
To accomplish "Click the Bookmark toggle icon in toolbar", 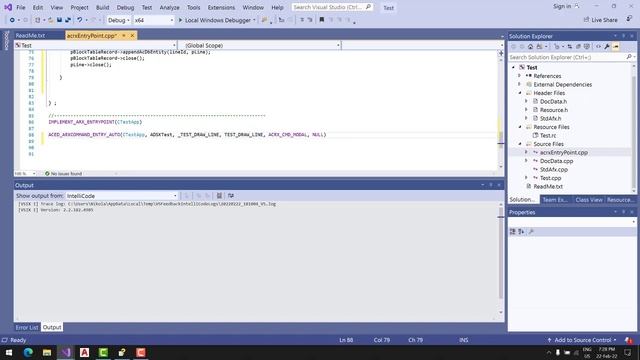I will pos(322,20).
